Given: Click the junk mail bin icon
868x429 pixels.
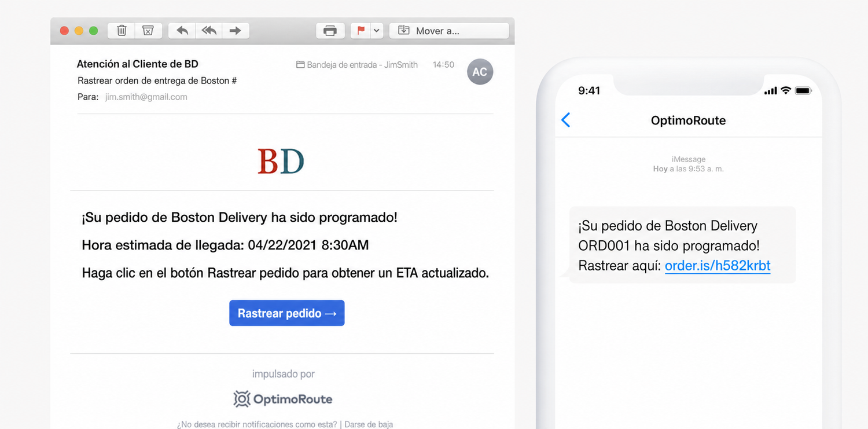Looking at the screenshot, I should tap(148, 31).
